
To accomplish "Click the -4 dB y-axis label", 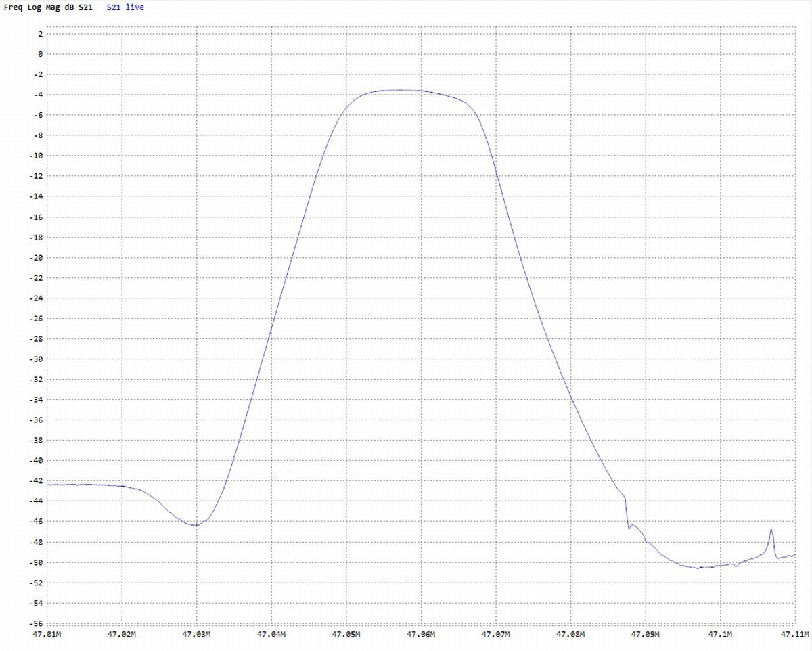I will click(38, 95).
